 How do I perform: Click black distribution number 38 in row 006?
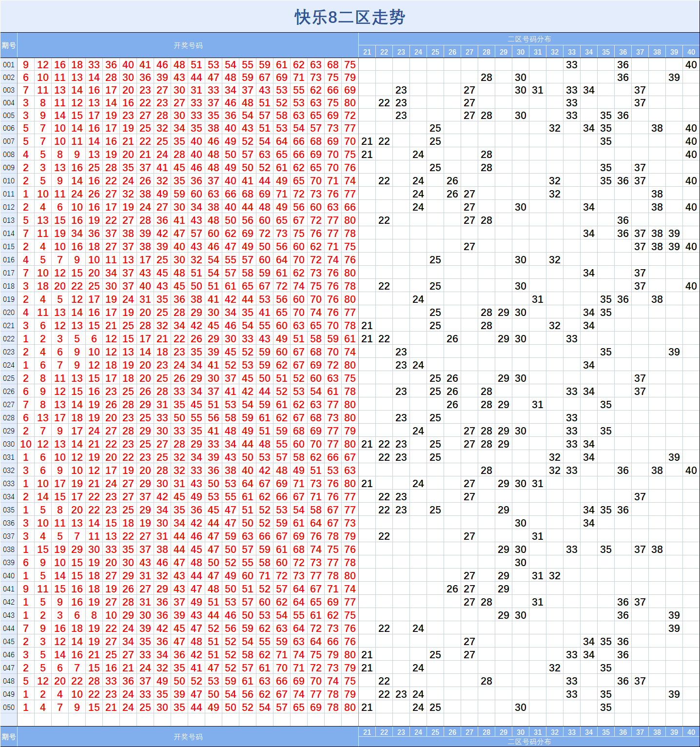click(x=657, y=128)
